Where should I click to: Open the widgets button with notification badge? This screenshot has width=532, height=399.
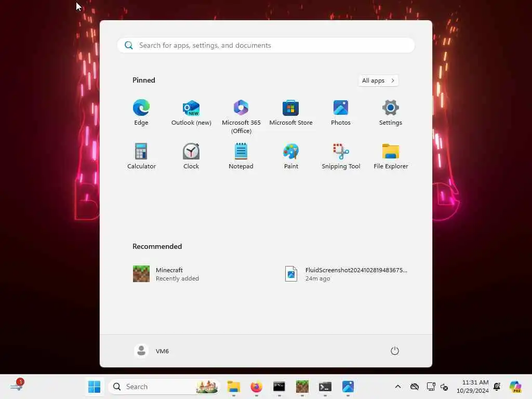click(x=16, y=387)
